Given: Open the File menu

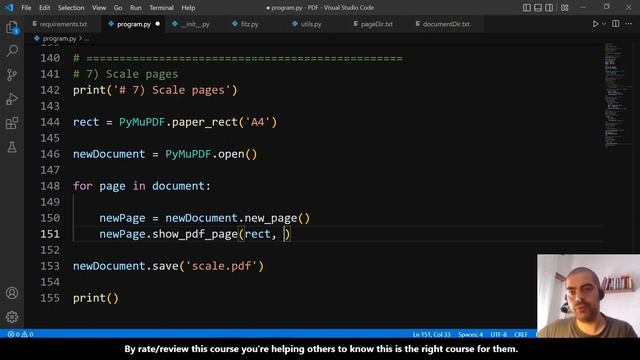Looking at the screenshot, I should click(x=26, y=8).
